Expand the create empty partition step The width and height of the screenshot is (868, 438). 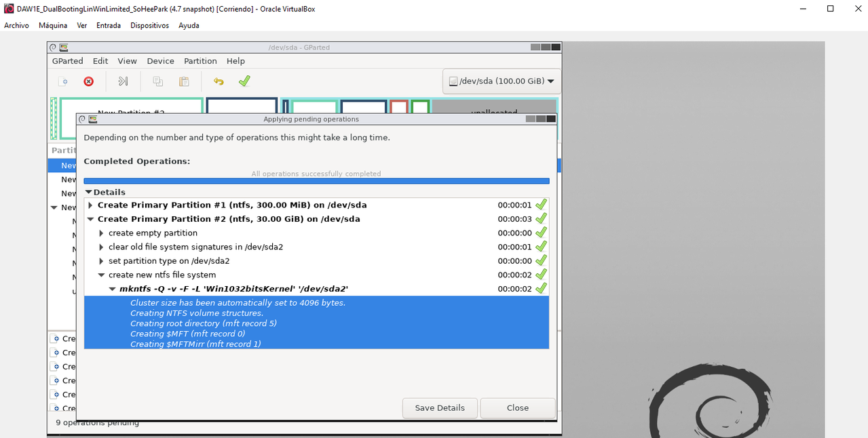pos(101,233)
